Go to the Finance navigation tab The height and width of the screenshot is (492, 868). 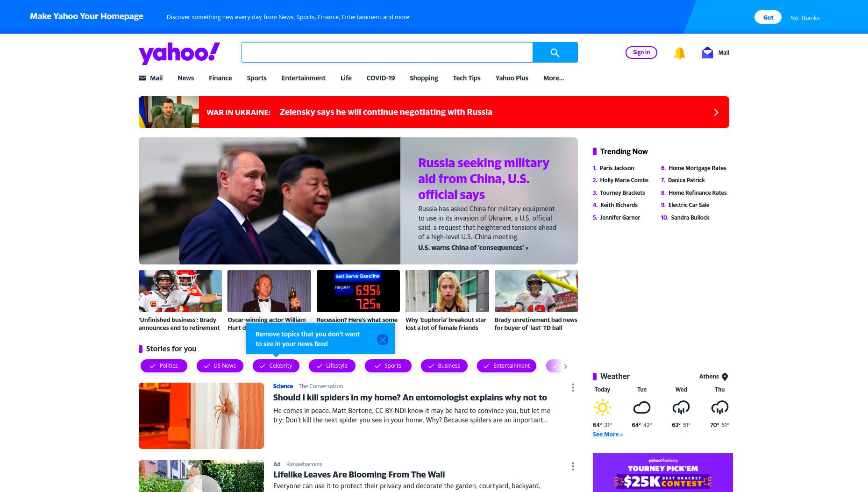click(x=221, y=78)
